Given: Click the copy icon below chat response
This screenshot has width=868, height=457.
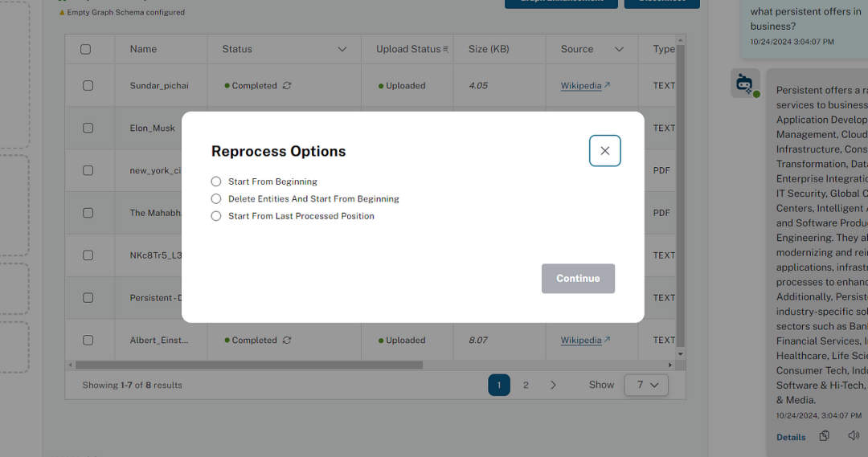Looking at the screenshot, I should point(825,436).
